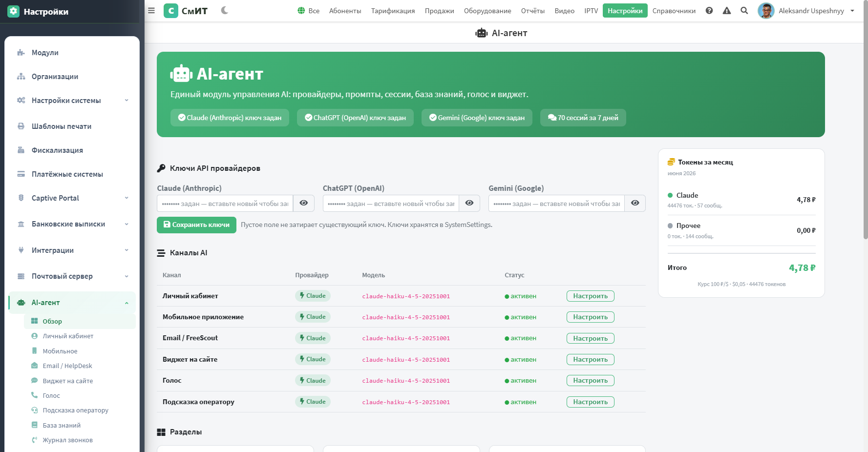Open the Справочники menu

[x=674, y=11]
